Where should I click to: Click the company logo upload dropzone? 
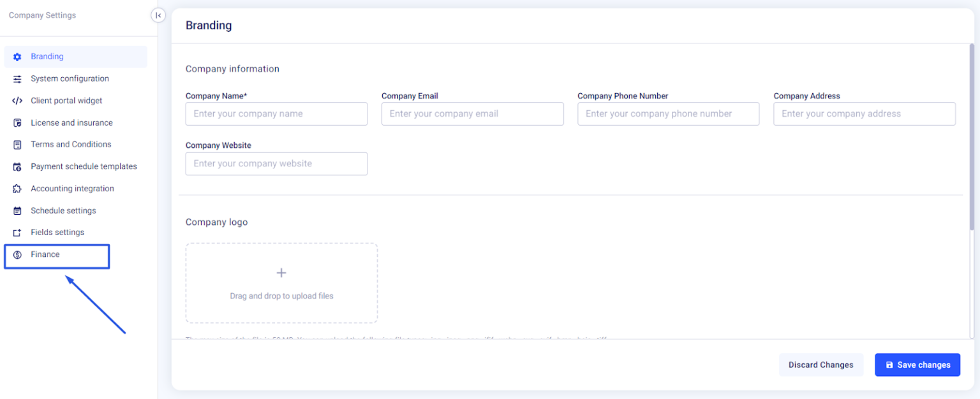pos(281,283)
